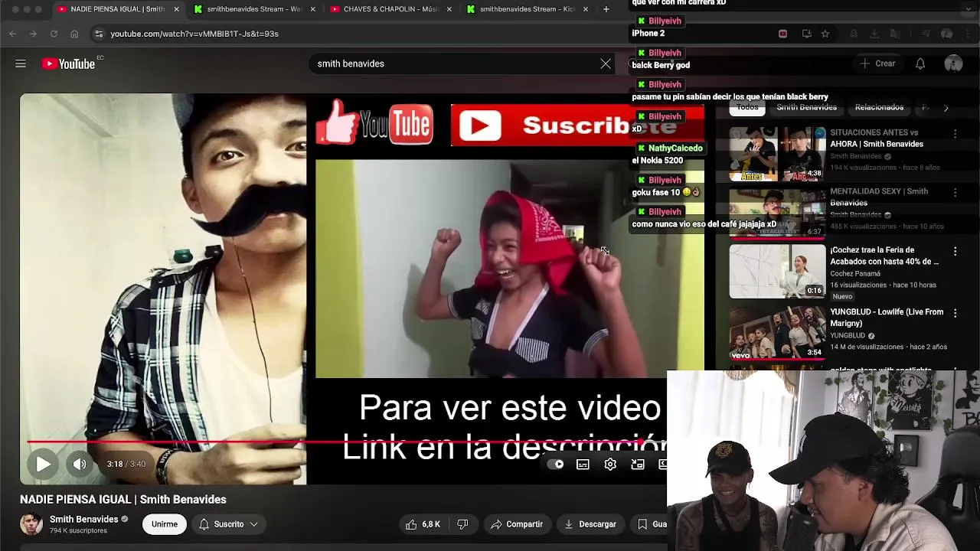980x551 pixels.
Task: Reload the current page
Action: coord(54,34)
